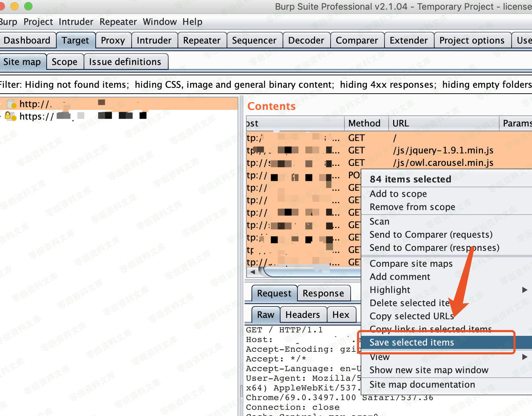
Task: Select the jquery-1.9.1.min.js request row
Action: click(443, 150)
